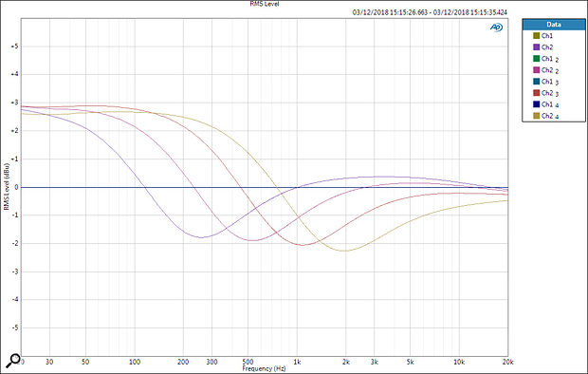Click the 'Ch2 3' legend label

click(550, 93)
